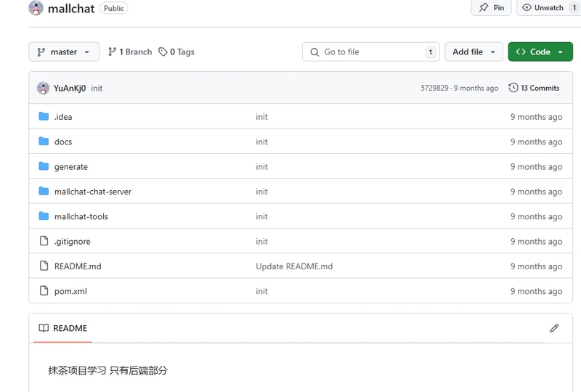Click the pom.xml file icon
Viewport: 581px width, 392px height.
coord(44,290)
